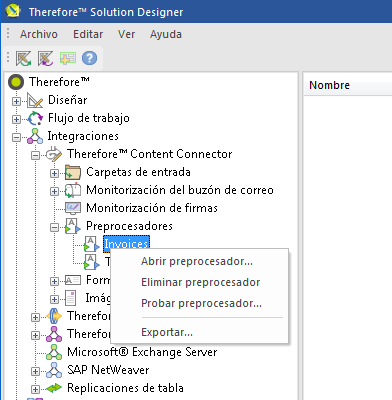Expand the Carpetas de entrada node
The image size is (392, 400).
pyautogui.click(x=54, y=173)
